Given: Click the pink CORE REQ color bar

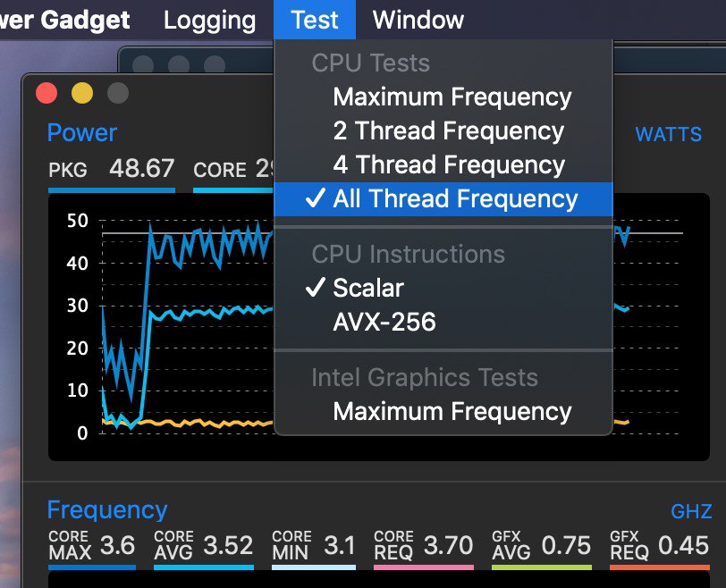Looking at the screenshot, I should tap(424, 567).
